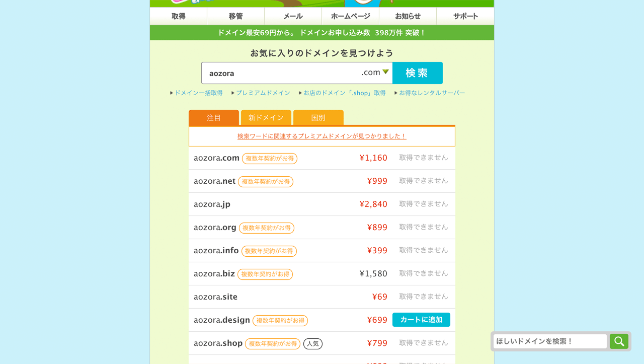
Task: Click the green banner about 398万件 applications
Action: point(322,33)
